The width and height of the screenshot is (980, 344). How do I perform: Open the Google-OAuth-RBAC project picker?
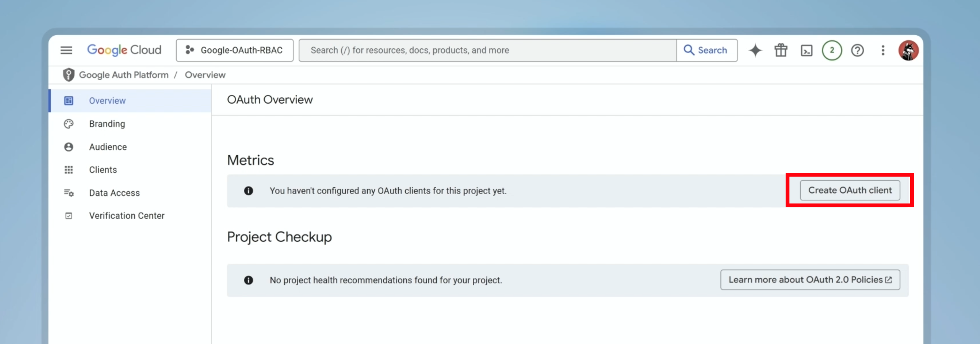(235, 50)
